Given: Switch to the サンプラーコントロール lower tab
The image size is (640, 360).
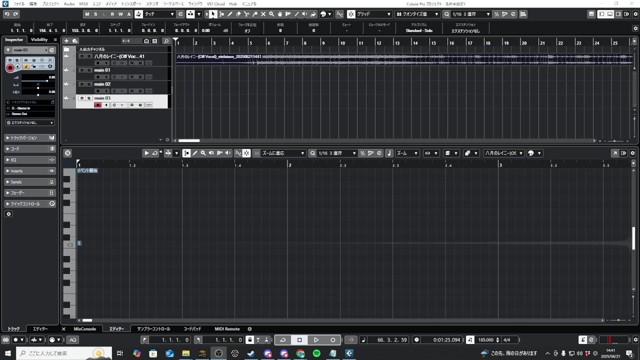Looking at the screenshot, I should (x=153, y=329).
